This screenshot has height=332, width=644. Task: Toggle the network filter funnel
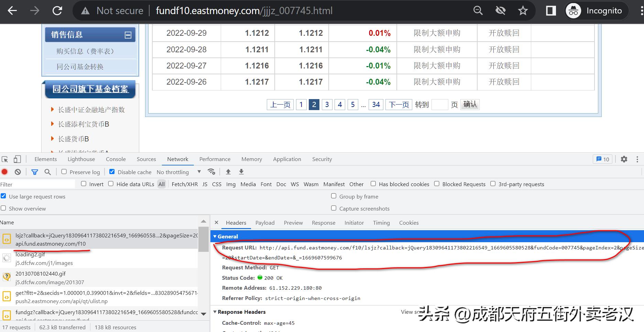(x=35, y=172)
